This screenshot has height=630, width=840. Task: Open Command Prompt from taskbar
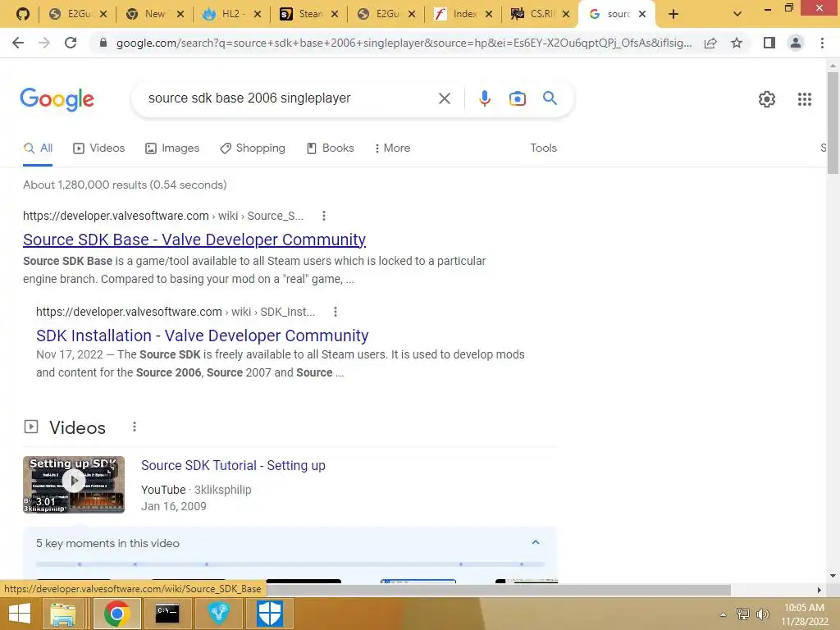click(167, 614)
